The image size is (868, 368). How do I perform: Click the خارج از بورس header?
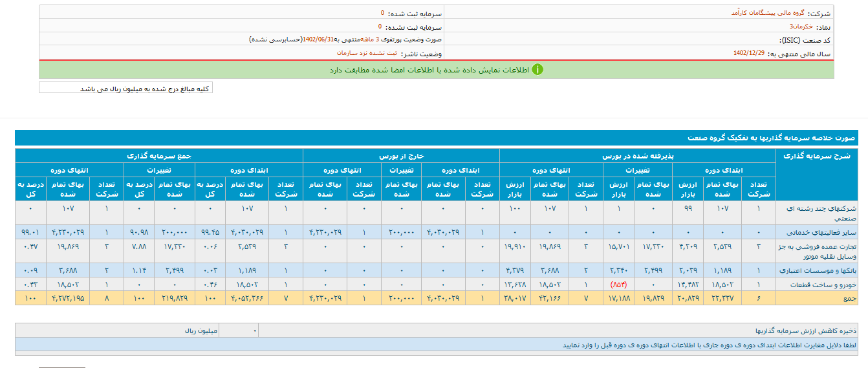401,156
